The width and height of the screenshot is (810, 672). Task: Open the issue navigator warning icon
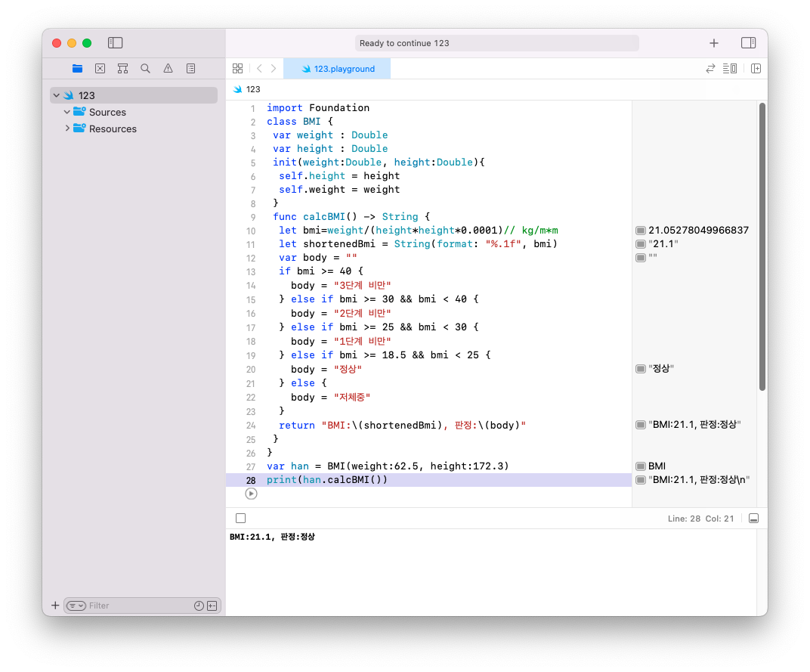tap(168, 68)
